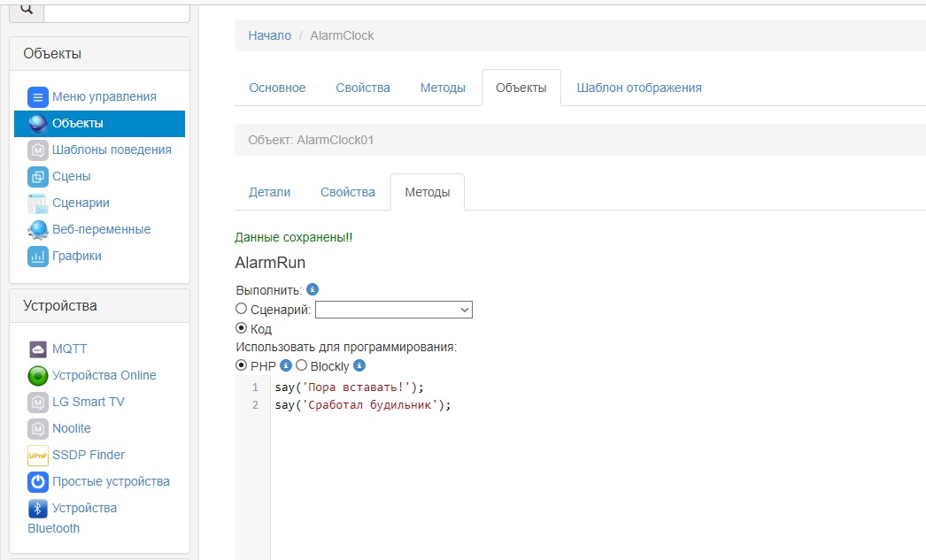Viewport: 926px width, 560px height.
Task: Select the PHP radio option
Action: [x=241, y=365]
